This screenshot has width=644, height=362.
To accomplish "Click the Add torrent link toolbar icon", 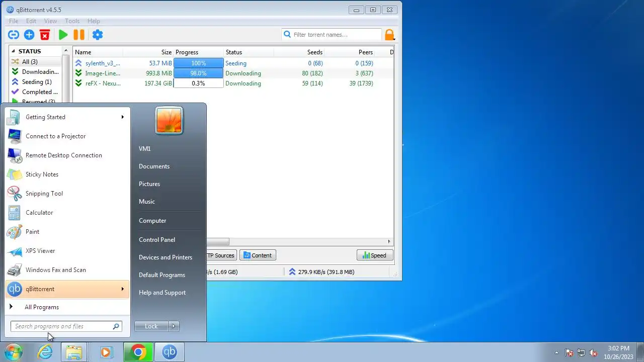I will coord(14,35).
